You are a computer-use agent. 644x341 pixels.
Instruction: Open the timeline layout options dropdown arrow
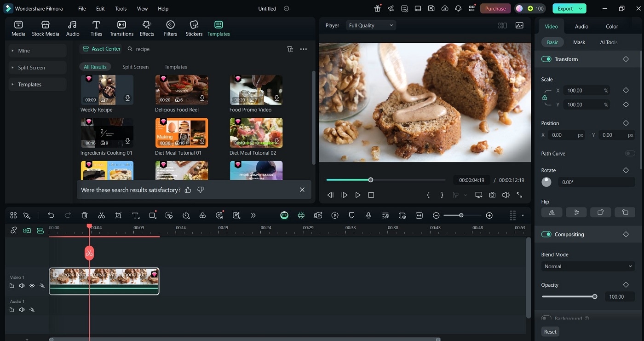pyautogui.click(x=523, y=215)
